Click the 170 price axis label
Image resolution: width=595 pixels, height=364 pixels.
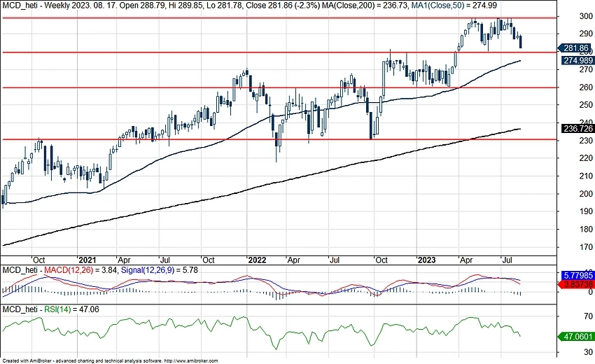(x=586, y=246)
